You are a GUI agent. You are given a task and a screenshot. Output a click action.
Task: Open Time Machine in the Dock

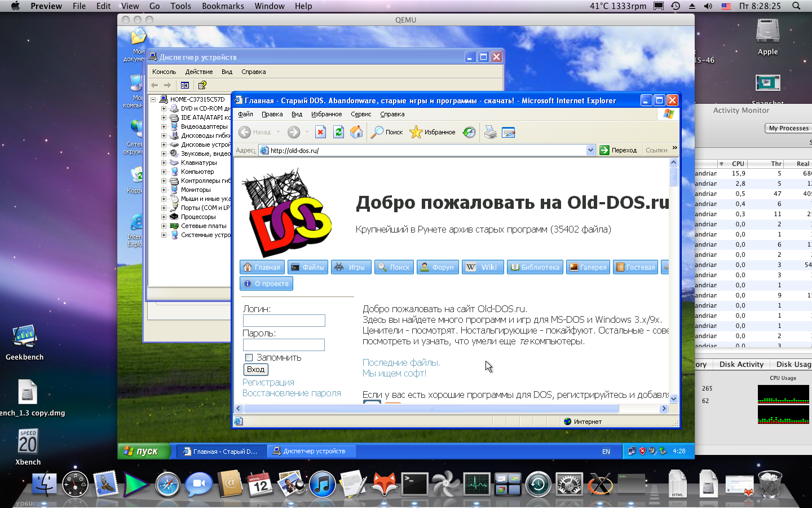click(538, 484)
